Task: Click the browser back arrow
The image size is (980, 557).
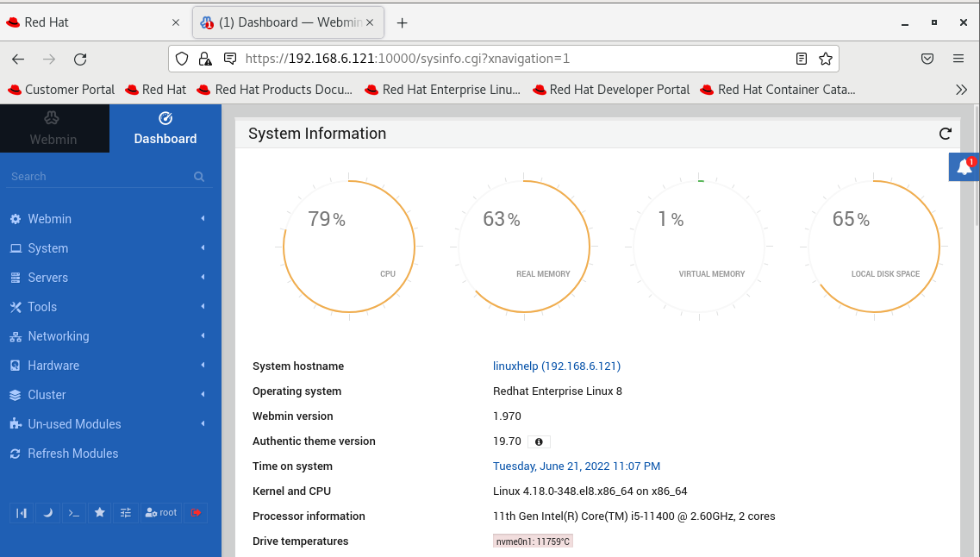Action: click(x=18, y=59)
